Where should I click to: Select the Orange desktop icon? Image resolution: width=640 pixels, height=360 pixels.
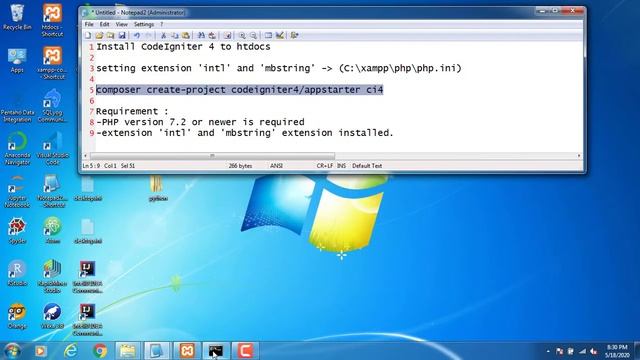pyautogui.click(x=17, y=316)
